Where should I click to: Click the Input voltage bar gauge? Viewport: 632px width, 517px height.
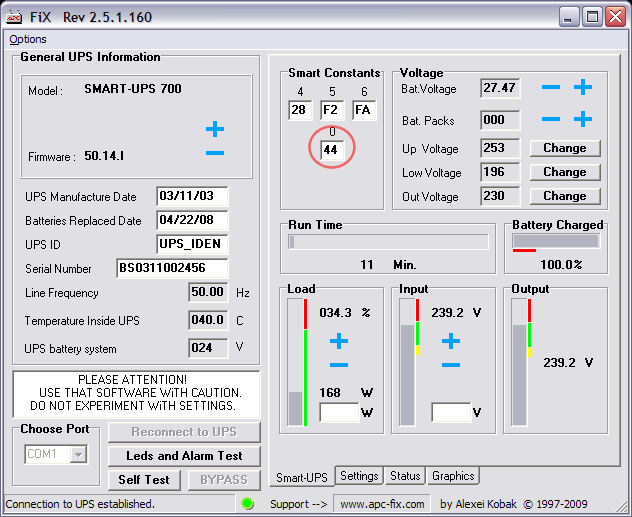tap(408, 362)
